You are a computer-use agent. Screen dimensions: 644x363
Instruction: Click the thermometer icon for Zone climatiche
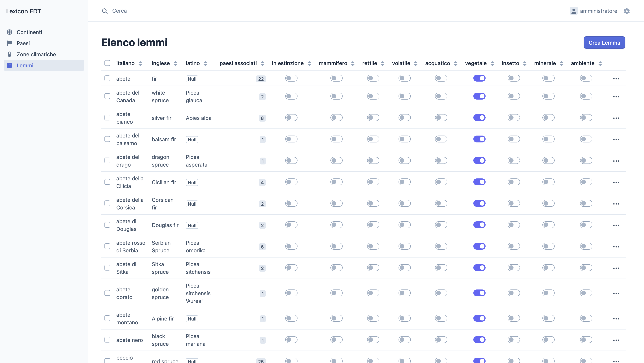(10, 54)
